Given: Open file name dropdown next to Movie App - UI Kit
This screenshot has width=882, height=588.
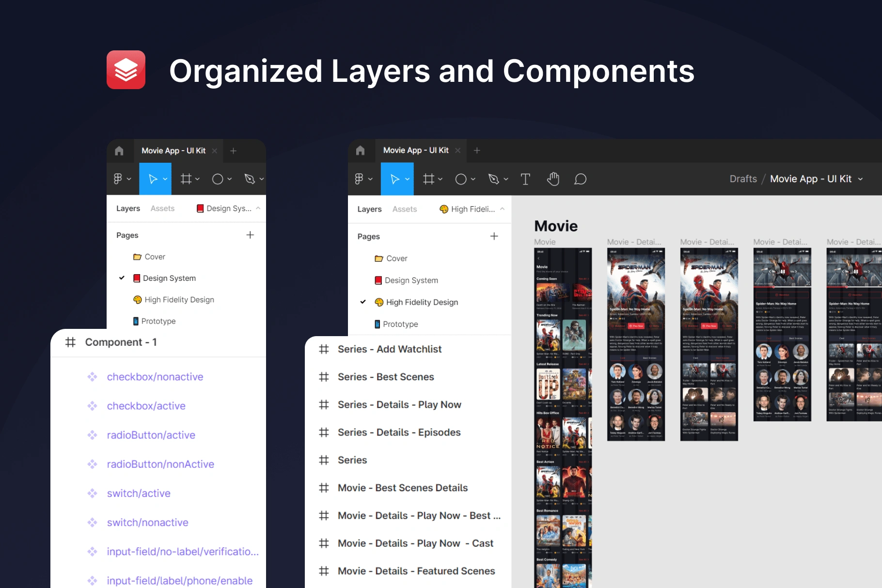Looking at the screenshot, I should click(861, 179).
